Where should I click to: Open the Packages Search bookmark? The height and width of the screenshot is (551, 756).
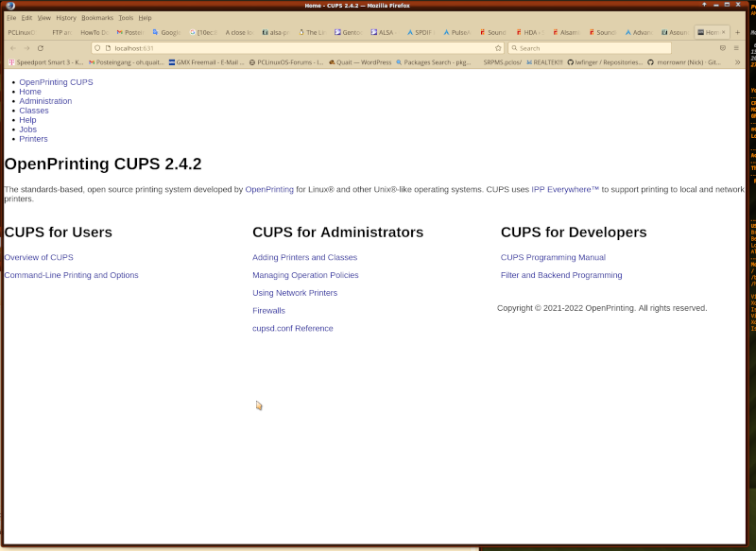(433, 62)
